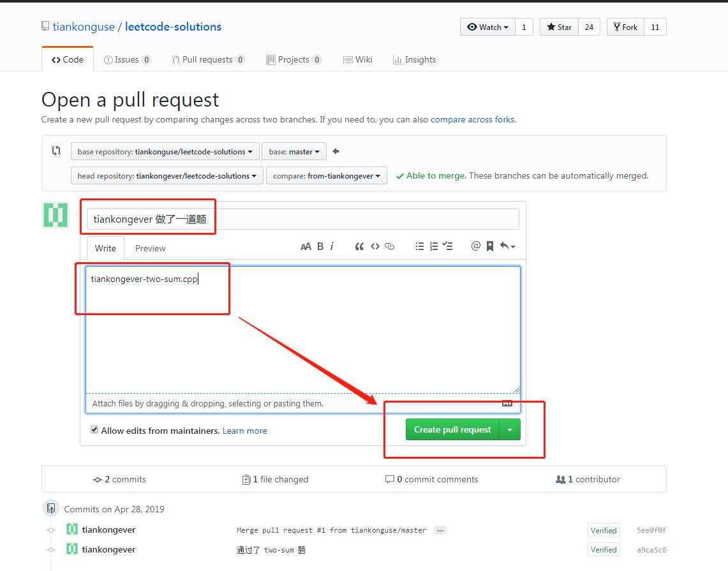Open commit hash a9ca5c8
The height and width of the screenshot is (571, 728).
coord(651,550)
